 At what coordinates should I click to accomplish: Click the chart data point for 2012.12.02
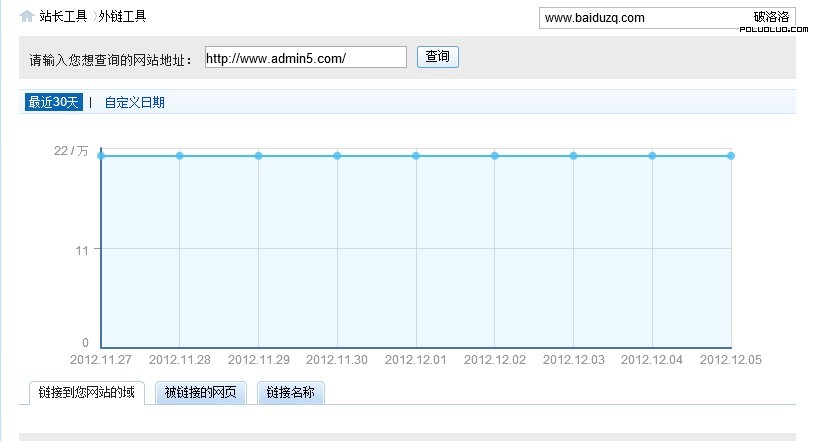tap(495, 156)
